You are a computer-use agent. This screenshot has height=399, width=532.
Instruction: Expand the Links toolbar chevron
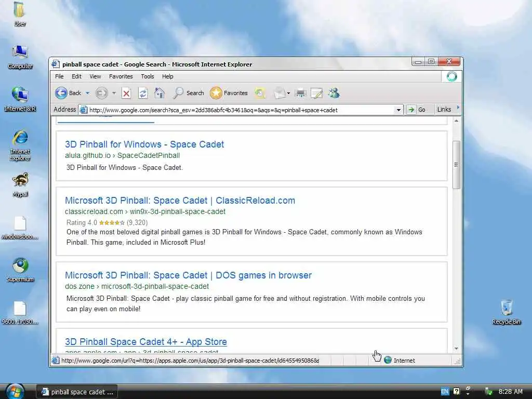pos(458,108)
